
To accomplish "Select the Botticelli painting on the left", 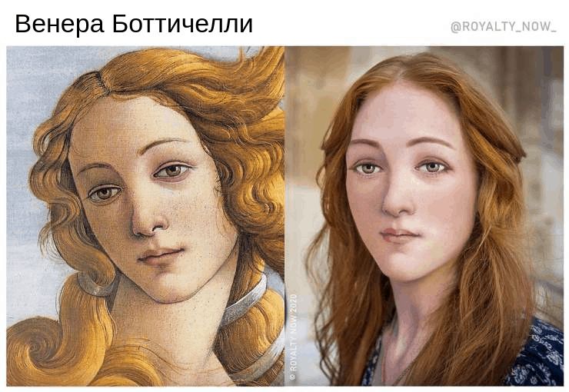I will [x=145, y=216].
